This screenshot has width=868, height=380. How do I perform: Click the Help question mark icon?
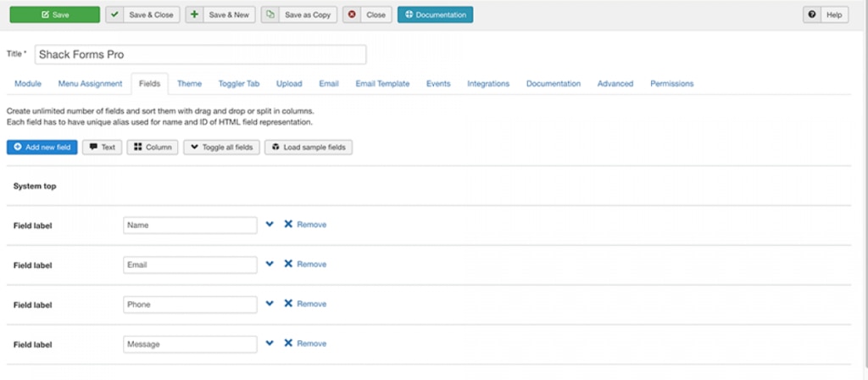point(811,15)
